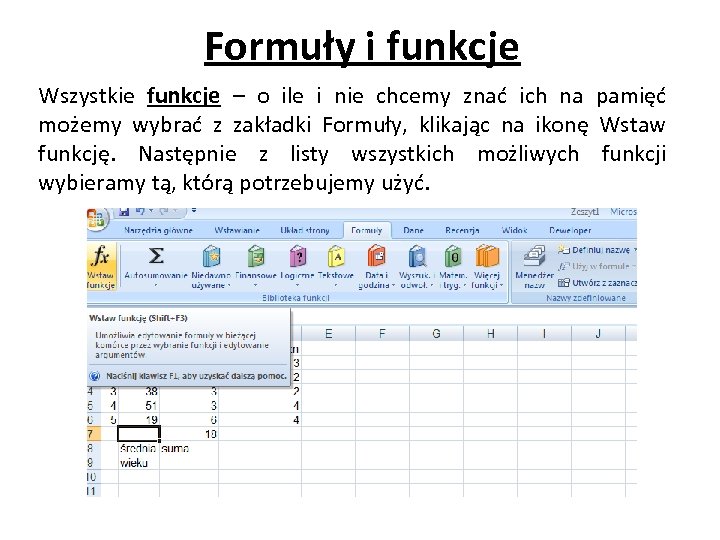
Task: Click the Office round logo button
Action: (x=96, y=218)
